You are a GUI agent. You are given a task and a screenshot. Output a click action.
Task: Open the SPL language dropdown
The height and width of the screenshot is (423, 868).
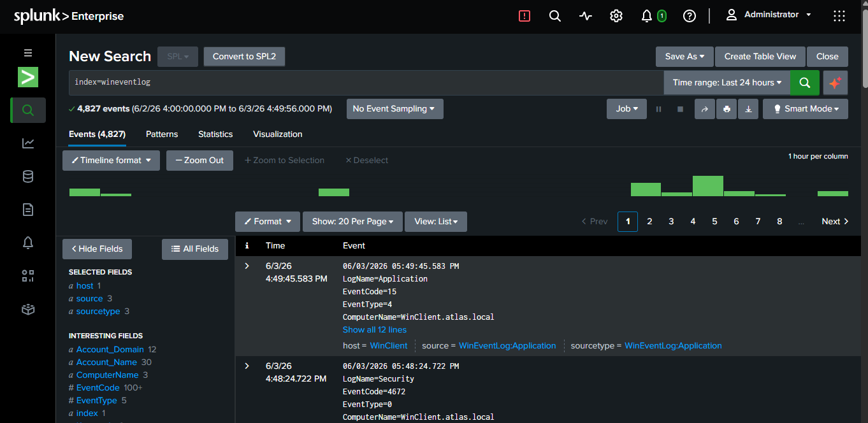[x=178, y=56]
